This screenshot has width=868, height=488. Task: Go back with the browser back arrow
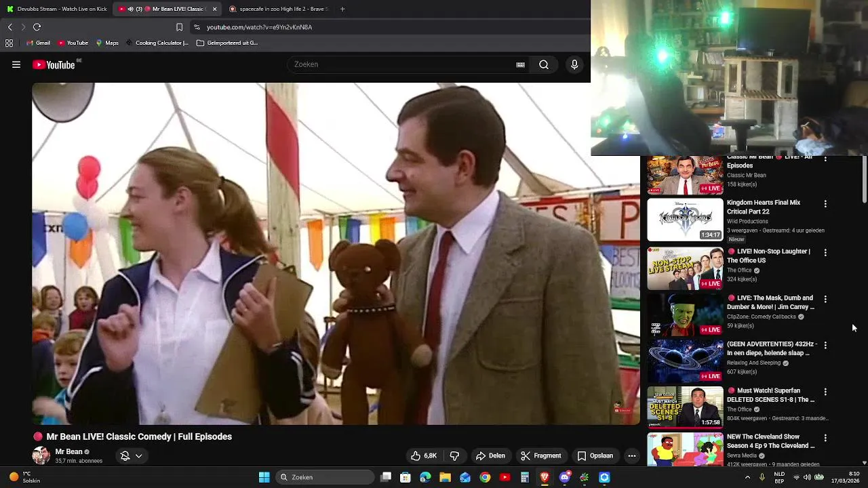coord(10,27)
